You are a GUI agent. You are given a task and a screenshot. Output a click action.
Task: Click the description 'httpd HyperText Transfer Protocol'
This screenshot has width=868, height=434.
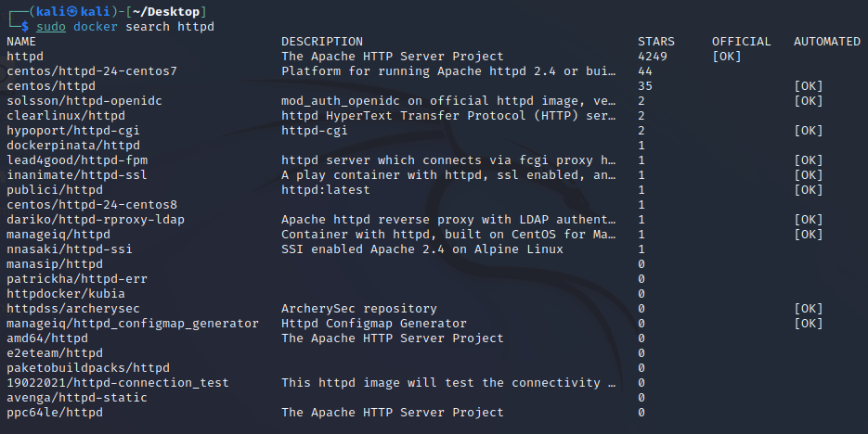pyautogui.click(x=448, y=116)
